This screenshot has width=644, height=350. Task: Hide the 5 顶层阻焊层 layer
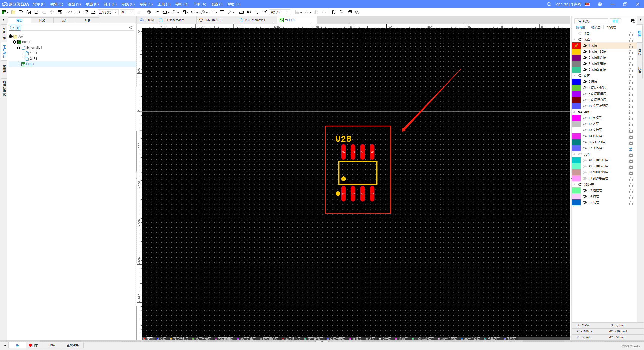point(585,58)
